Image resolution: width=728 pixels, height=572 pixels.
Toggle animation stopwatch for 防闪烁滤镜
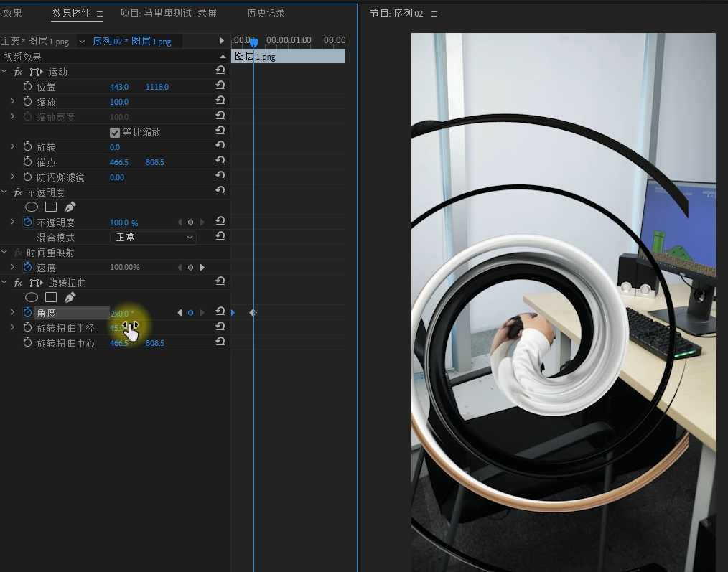27,177
